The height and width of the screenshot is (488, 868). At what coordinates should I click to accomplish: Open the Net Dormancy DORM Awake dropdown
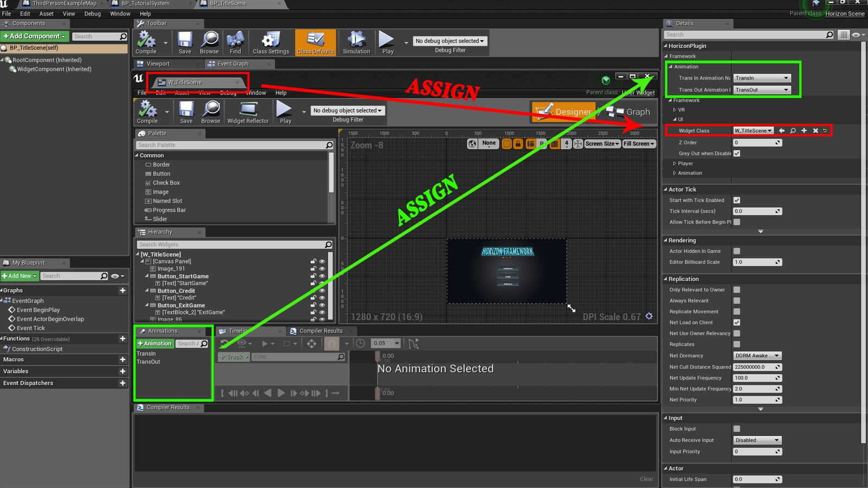757,355
